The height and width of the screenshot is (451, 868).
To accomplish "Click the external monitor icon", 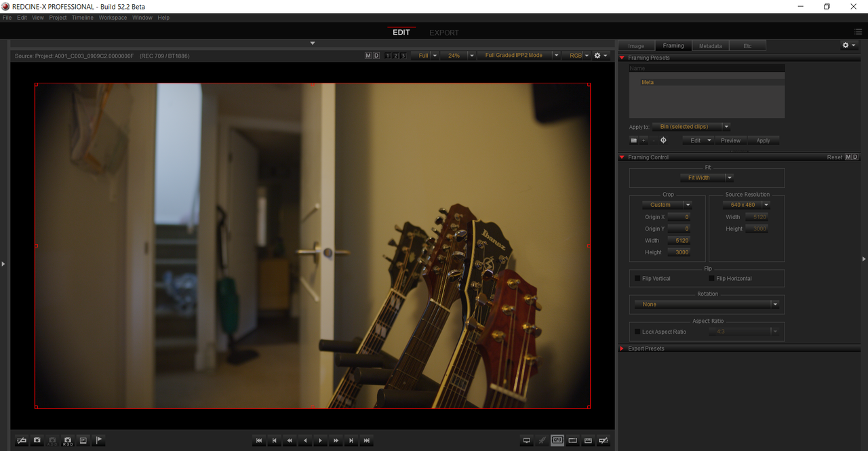I will click(x=526, y=440).
